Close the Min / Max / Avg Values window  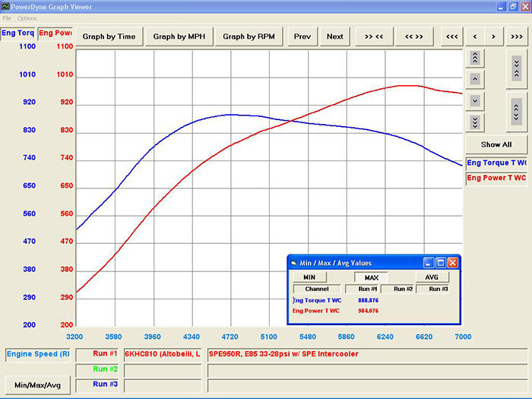[453, 263]
